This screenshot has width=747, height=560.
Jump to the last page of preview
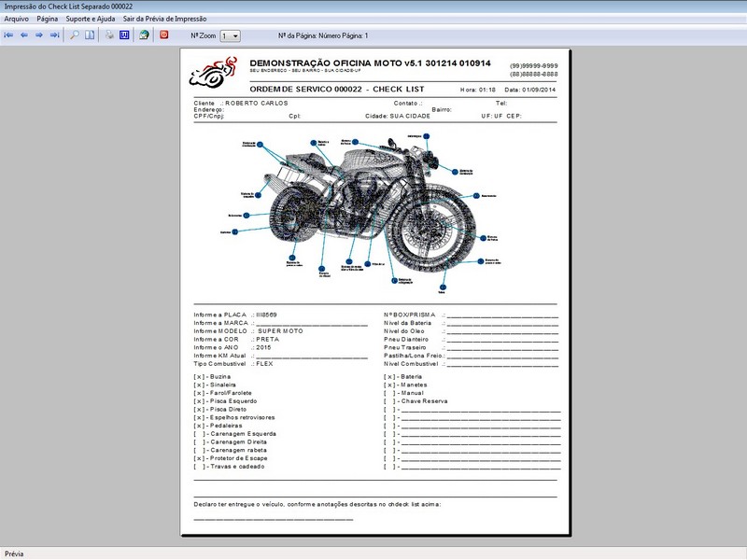pyautogui.click(x=55, y=35)
